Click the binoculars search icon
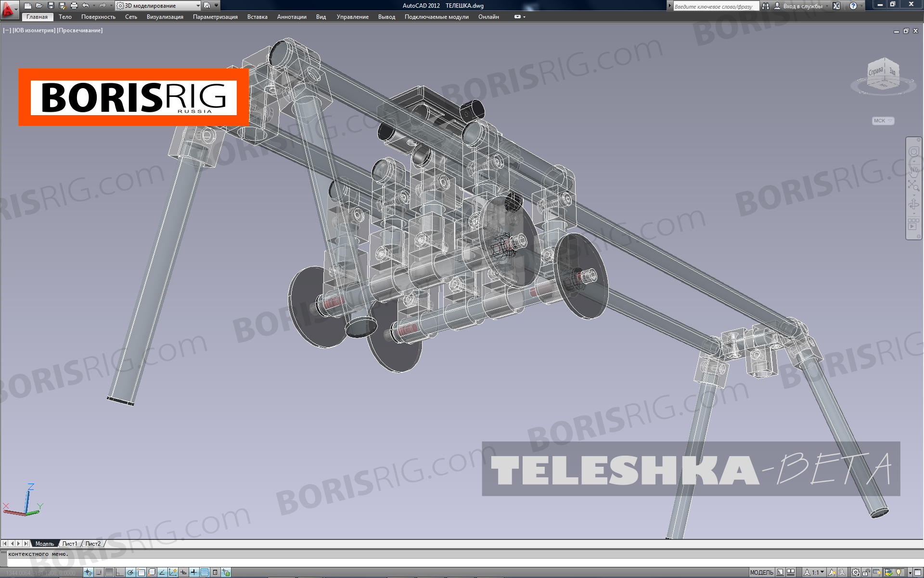The height and width of the screenshot is (578, 924). [766, 6]
